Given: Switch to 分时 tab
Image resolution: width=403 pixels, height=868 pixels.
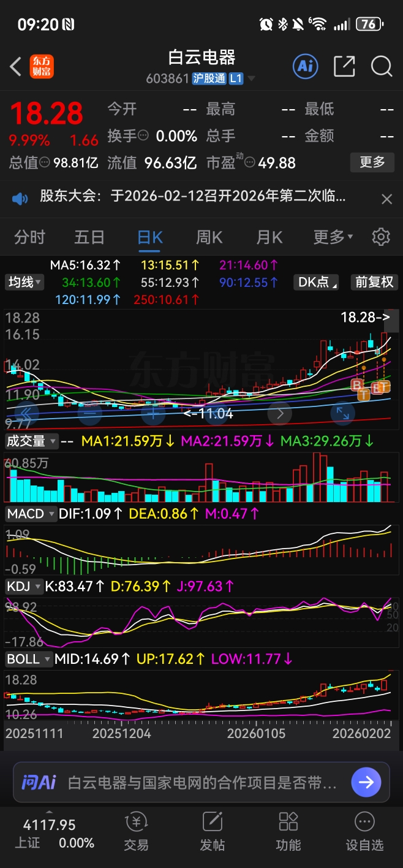Looking at the screenshot, I should click(x=30, y=237).
